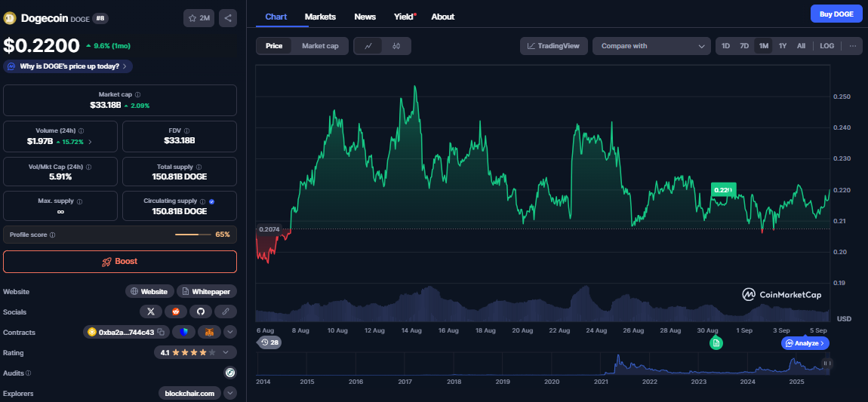Select the 7D time range

point(744,46)
